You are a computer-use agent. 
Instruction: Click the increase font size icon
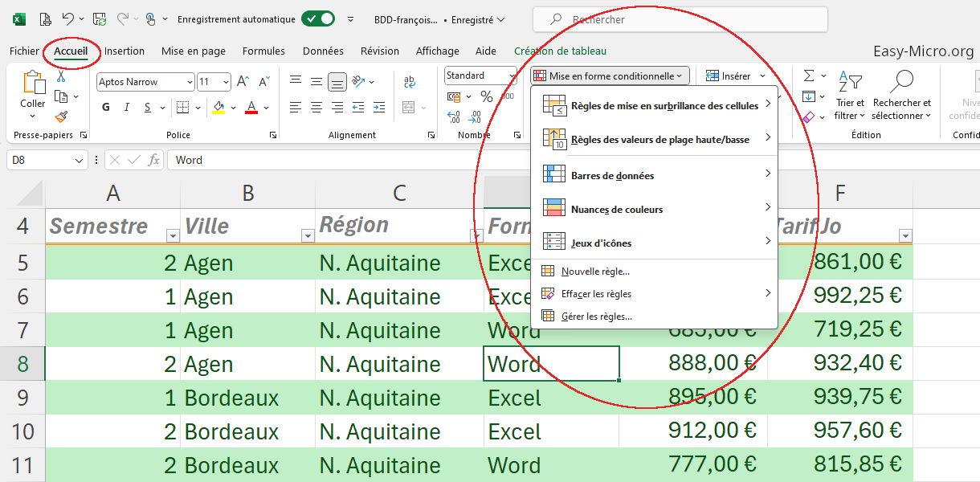point(243,82)
